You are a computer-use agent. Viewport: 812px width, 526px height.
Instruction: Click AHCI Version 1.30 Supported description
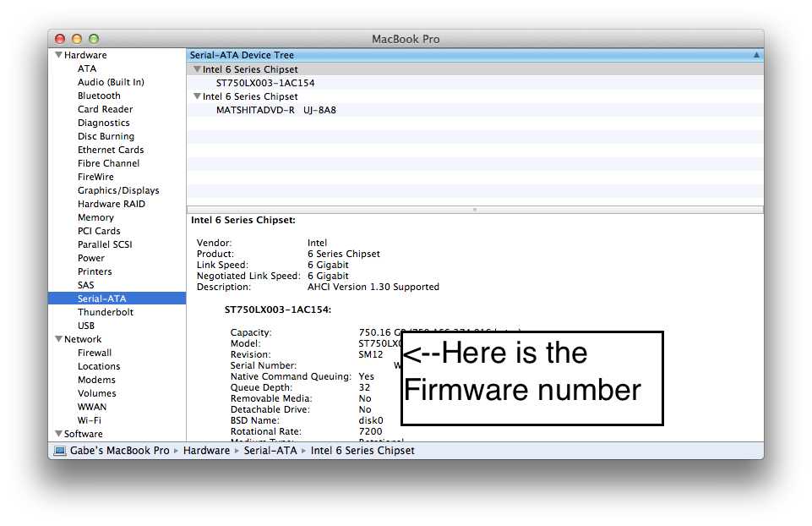373,287
